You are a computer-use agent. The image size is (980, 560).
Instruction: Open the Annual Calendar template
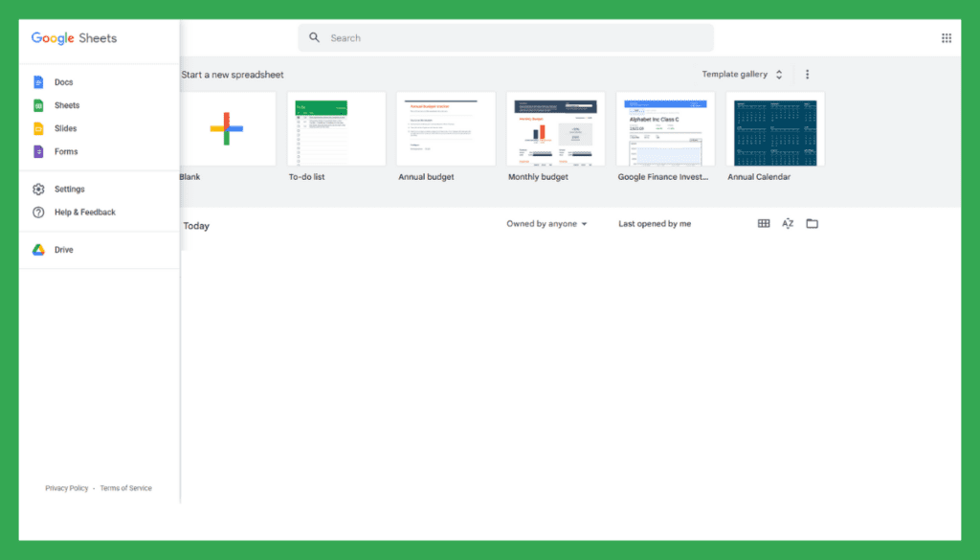[775, 128]
